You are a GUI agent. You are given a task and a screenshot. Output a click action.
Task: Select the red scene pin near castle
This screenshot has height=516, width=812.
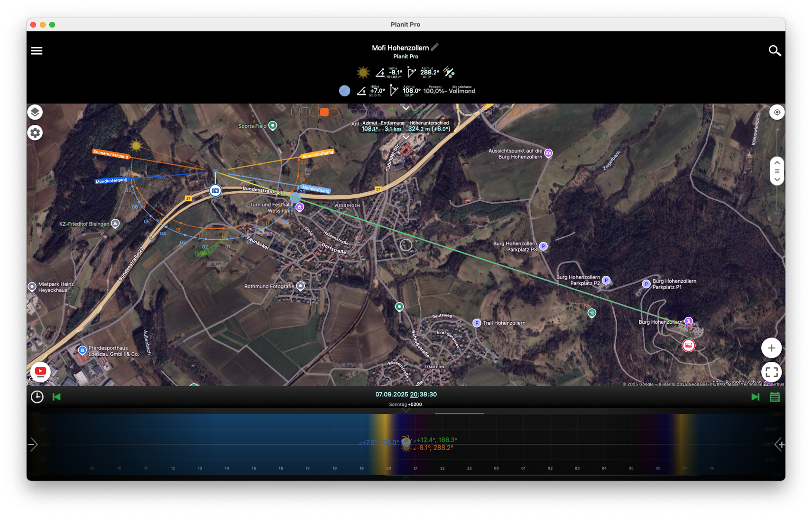coord(688,346)
